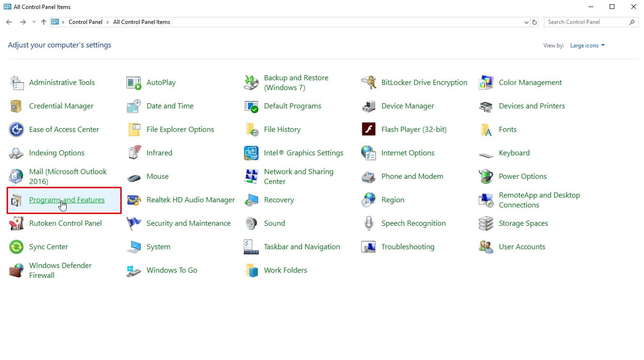644x360 pixels.
Task: Click the Security and Maintenance flag icon
Action: (x=134, y=223)
